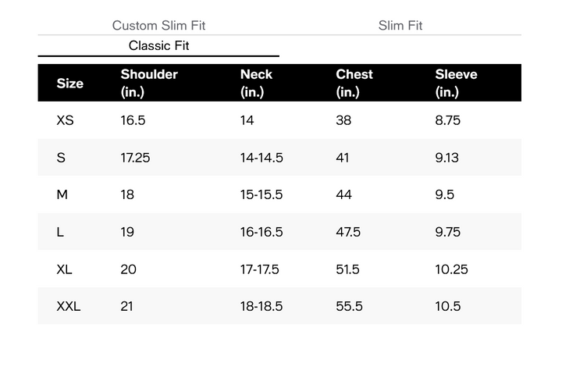Switch to the Custom Slim Fit tab
The width and height of the screenshot is (562, 392).
pyautogui.click(x=158, y=26)
